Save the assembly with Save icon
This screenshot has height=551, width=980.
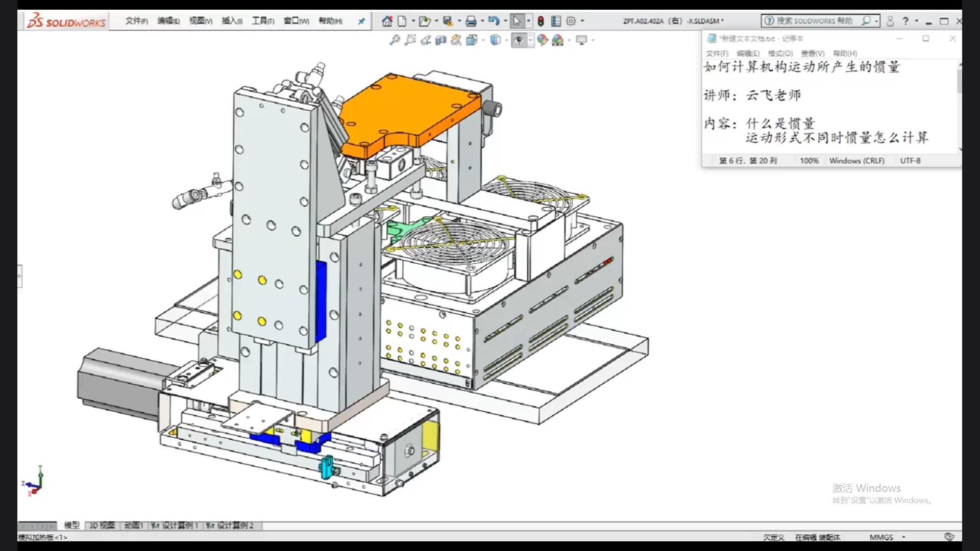pyautogui.click(x=448, y=21)
